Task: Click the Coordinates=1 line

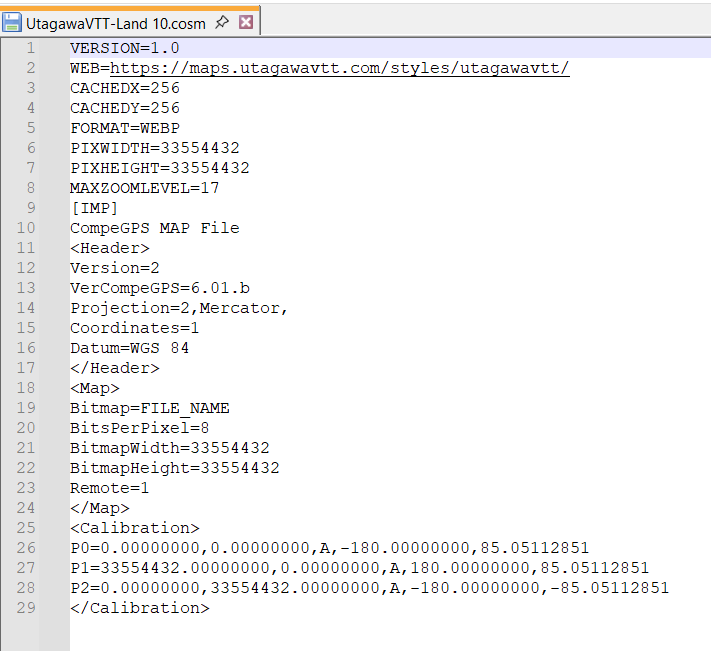Action: pyautogui.click(x=135, y=328)
